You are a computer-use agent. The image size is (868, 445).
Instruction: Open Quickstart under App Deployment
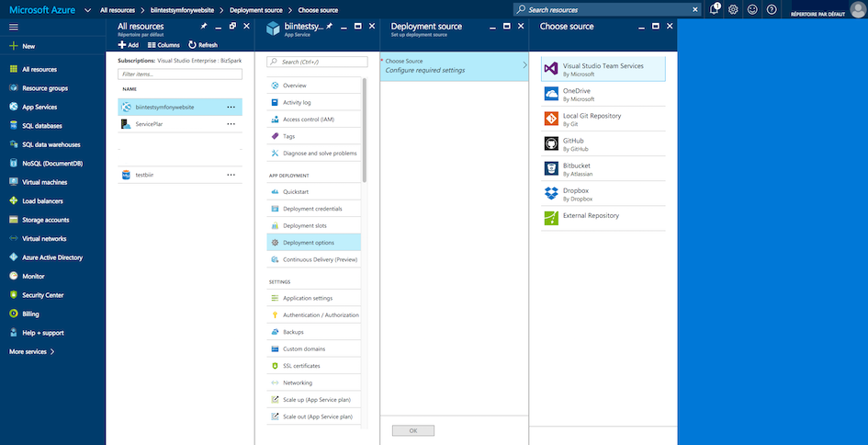click(314, 192)
